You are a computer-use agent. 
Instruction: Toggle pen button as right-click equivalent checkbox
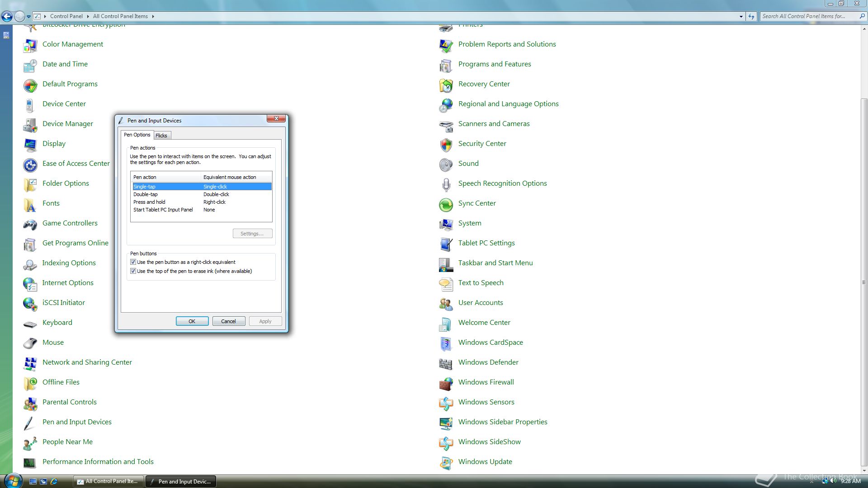coord(133,262)
